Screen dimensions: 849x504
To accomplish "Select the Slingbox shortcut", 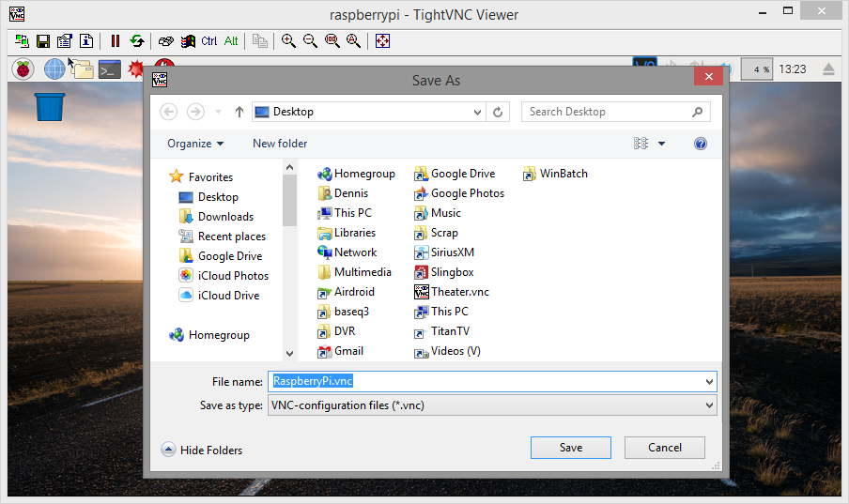I will [x=444, y=272].
